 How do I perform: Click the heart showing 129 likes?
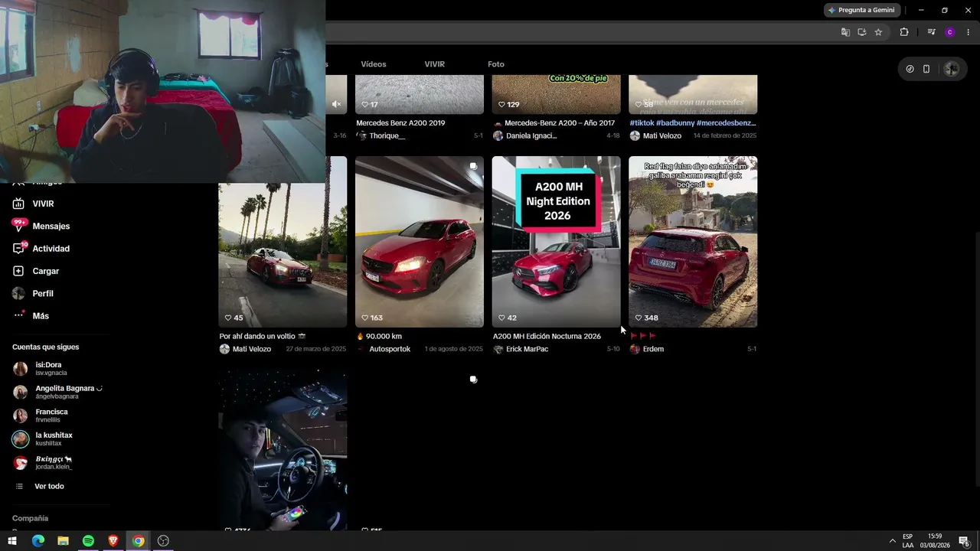(502, 104)
